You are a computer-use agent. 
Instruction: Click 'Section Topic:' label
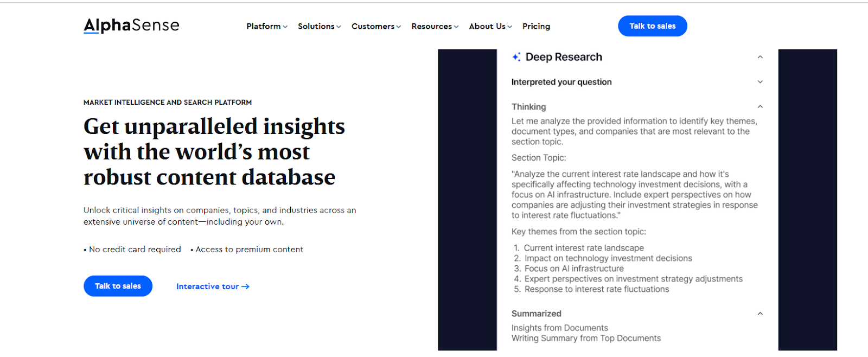(x=539, y=158)
